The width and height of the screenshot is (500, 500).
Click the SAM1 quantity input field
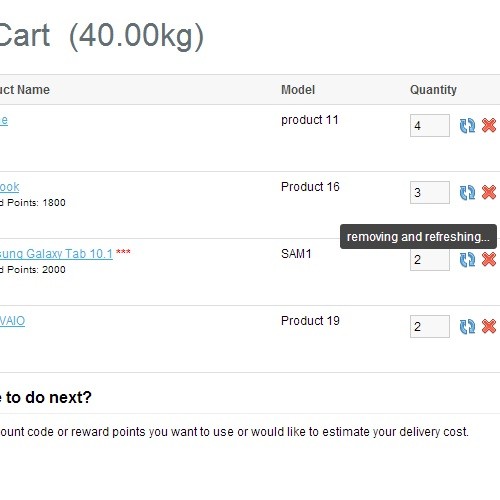pos(430,260)
